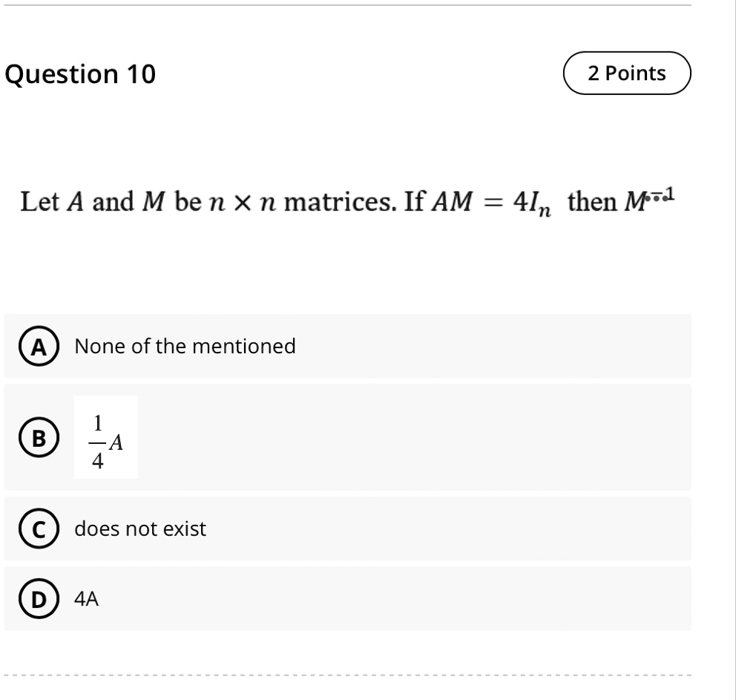Click blank area of the 4A option row
This screenshot has height=700, width=736.
[x=394, y=598]
